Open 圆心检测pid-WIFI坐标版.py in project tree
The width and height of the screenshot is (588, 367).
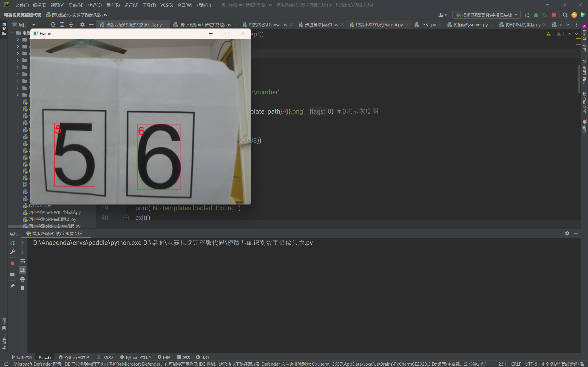(x=54, y=212)
